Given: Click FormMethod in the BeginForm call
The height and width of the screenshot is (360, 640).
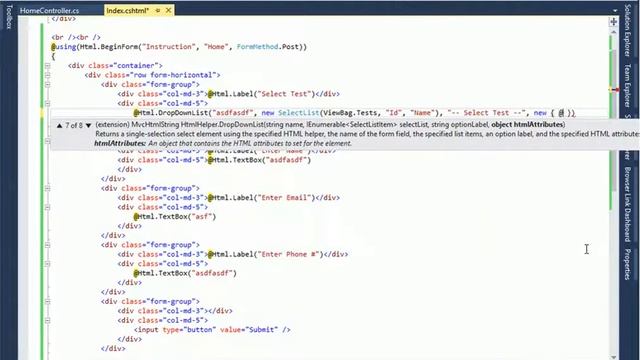Looking at the screenshot, I should (258, 47).
